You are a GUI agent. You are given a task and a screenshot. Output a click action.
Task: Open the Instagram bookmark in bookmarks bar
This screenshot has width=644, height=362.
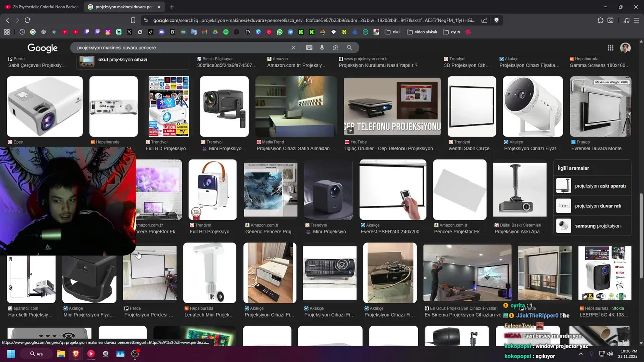(x=108, y=32)
